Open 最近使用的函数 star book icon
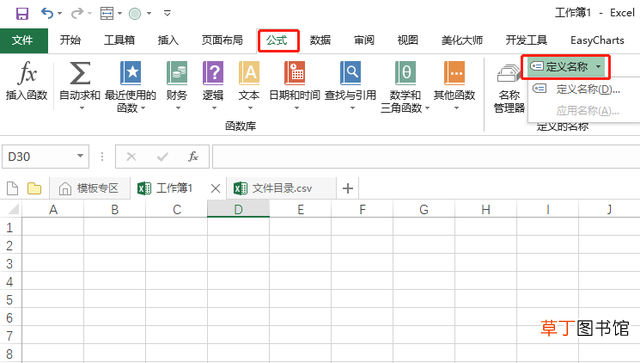Screen dimensions: 640x363 click(130, 73)
